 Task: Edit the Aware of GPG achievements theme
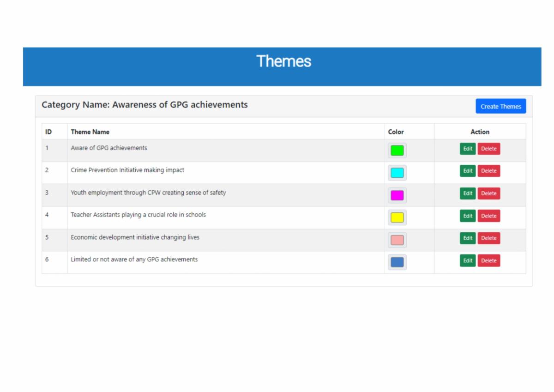pos(468,149)
